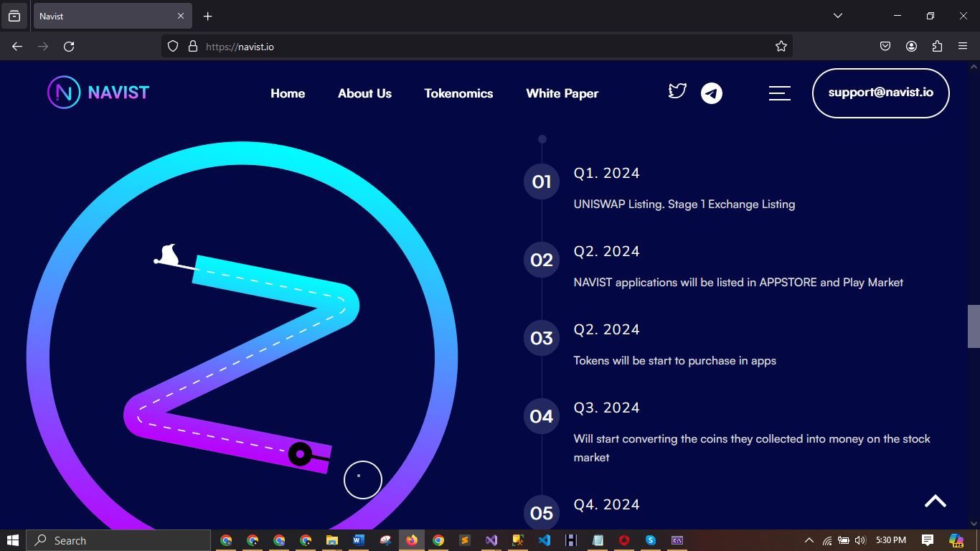
Task: Click the Will start converting the coins text
Action: 752,448
